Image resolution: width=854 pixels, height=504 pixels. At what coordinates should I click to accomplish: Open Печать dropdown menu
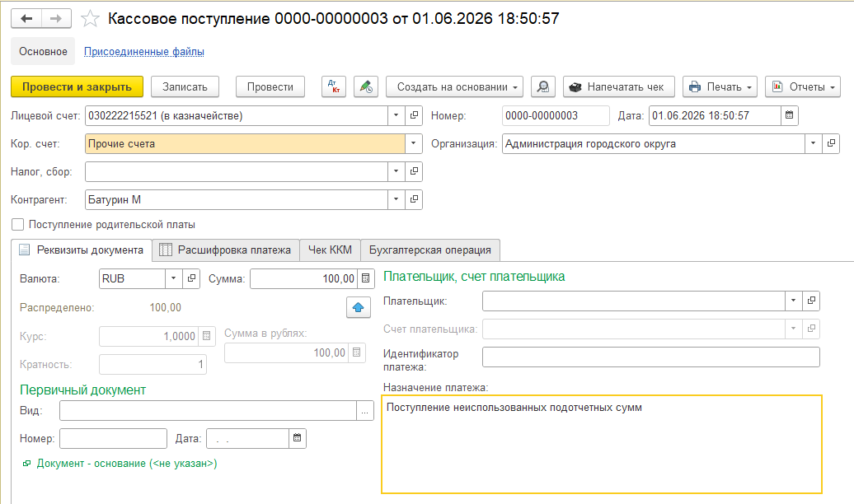click(x=720, y=87)
